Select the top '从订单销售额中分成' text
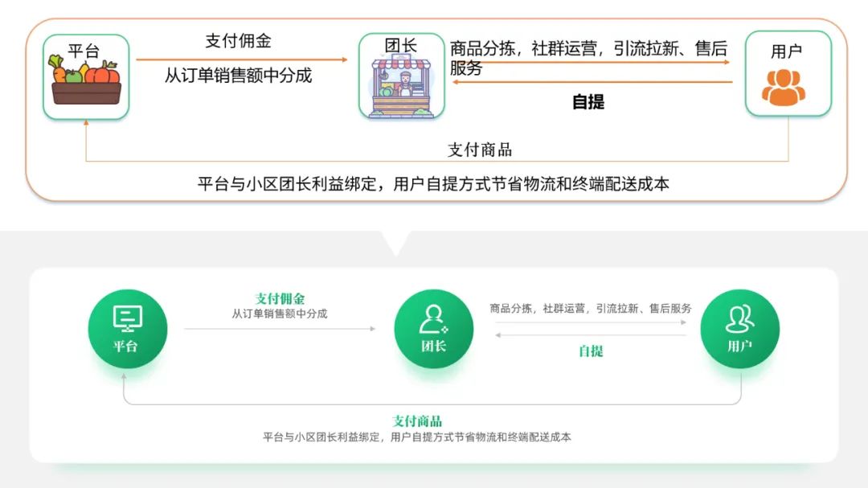The height and width of the screenshot is (488, 868). tap(238, 76)
